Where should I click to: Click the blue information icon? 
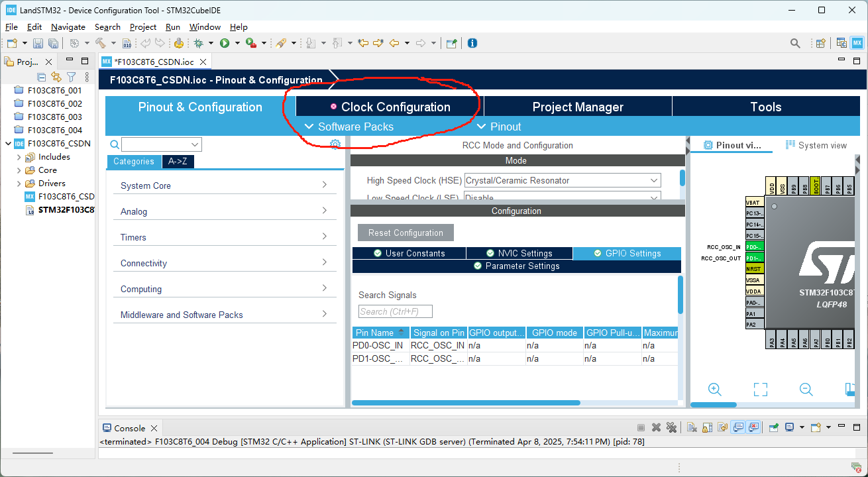[472, 43]
